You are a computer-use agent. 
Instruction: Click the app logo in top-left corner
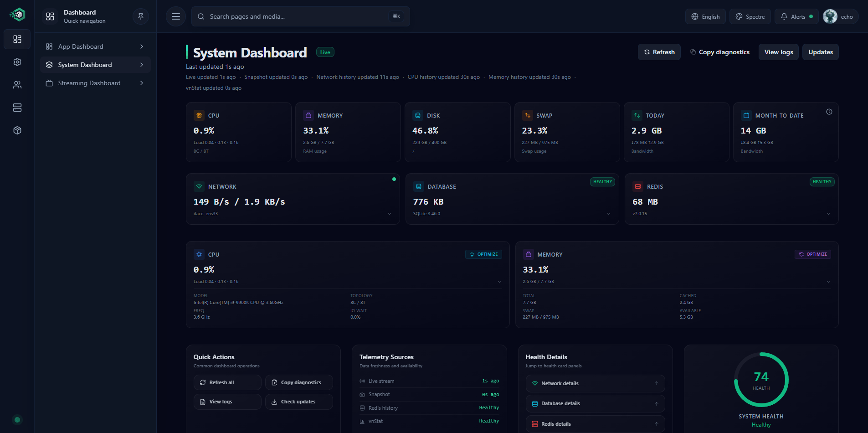point(17,15)
